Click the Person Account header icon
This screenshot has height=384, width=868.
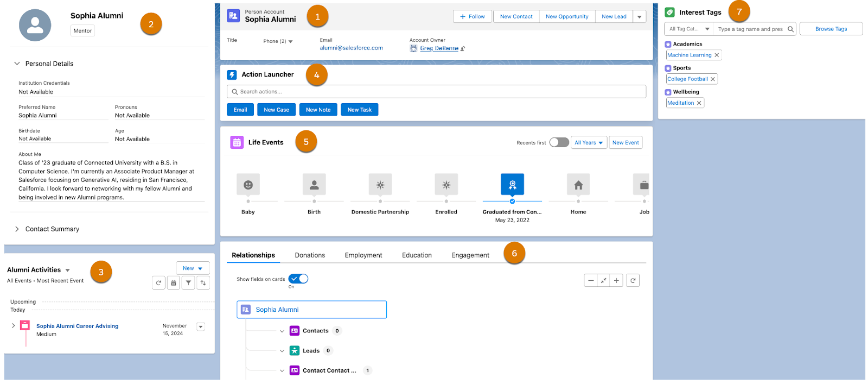(x=233, y=16)
